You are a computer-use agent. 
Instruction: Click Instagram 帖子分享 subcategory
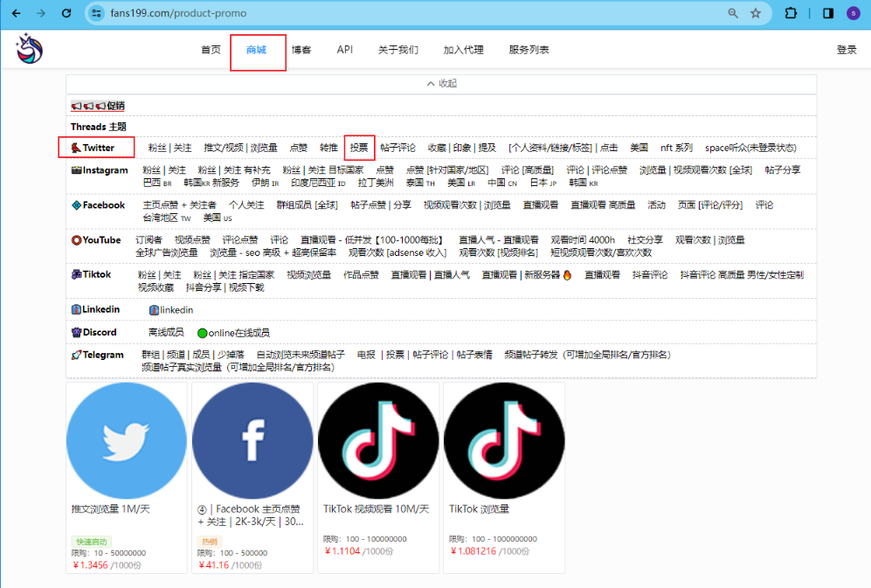782,170
